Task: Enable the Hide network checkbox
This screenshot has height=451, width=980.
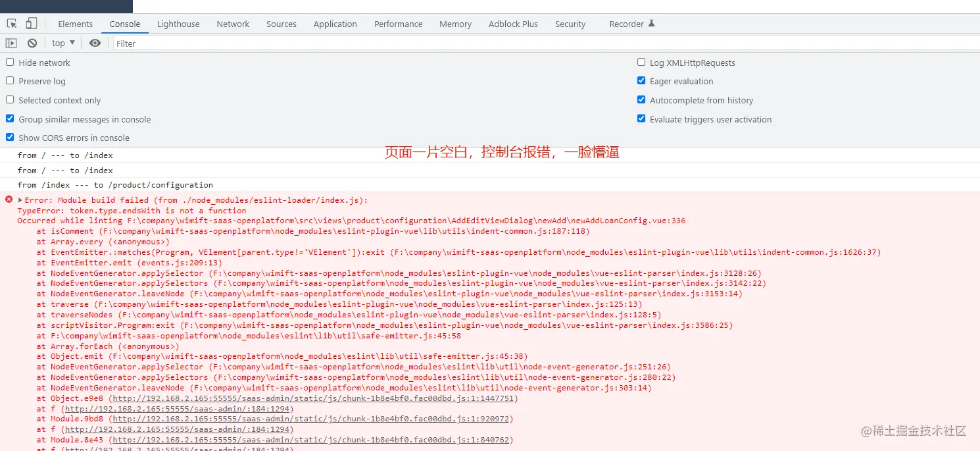Action: [x=10, y=62]
